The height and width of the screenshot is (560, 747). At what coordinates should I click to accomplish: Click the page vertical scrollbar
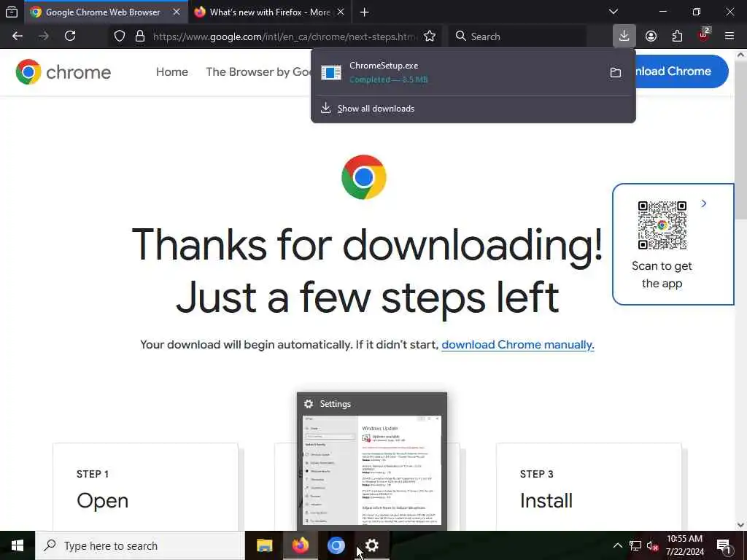pyautogui.click(x=740, y=289)
